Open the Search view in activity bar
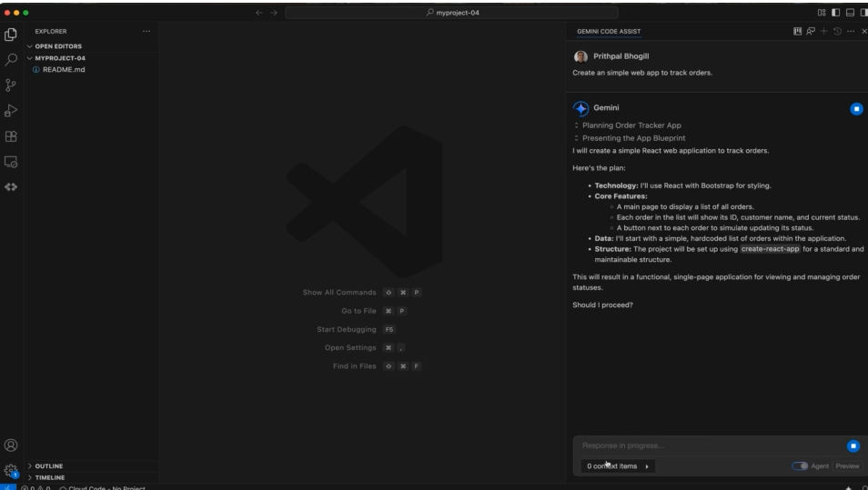 [11, 60]
